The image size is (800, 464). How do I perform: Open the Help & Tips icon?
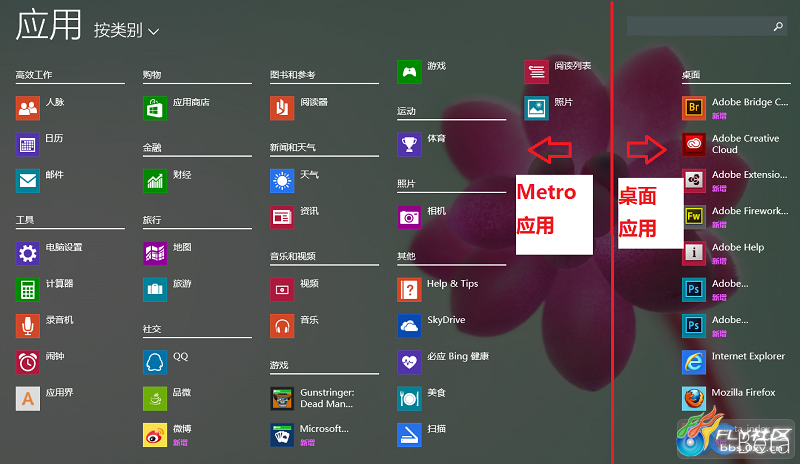409,289
